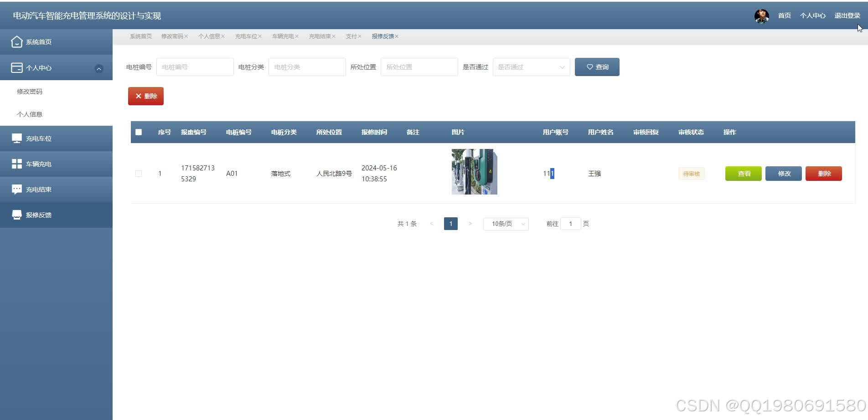Click 首页 link in the top header
This screenshot has height=420, width=868.
point(784,15)
